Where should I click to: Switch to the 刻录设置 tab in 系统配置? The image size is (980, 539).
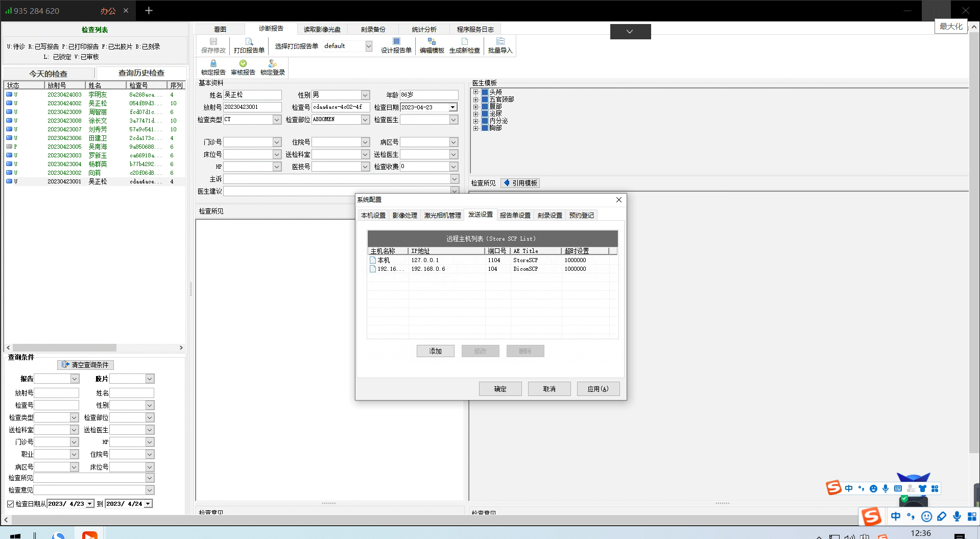[x=549, y=216]
